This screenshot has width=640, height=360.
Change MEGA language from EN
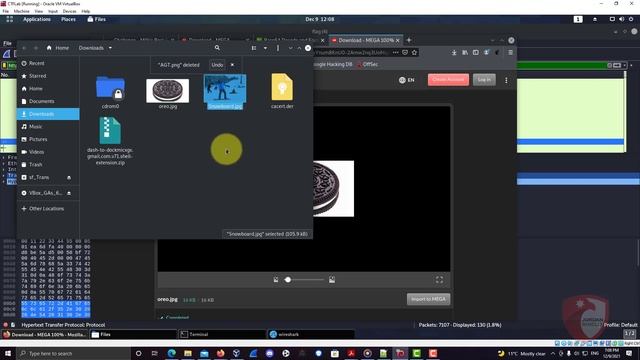pos(407,80)
